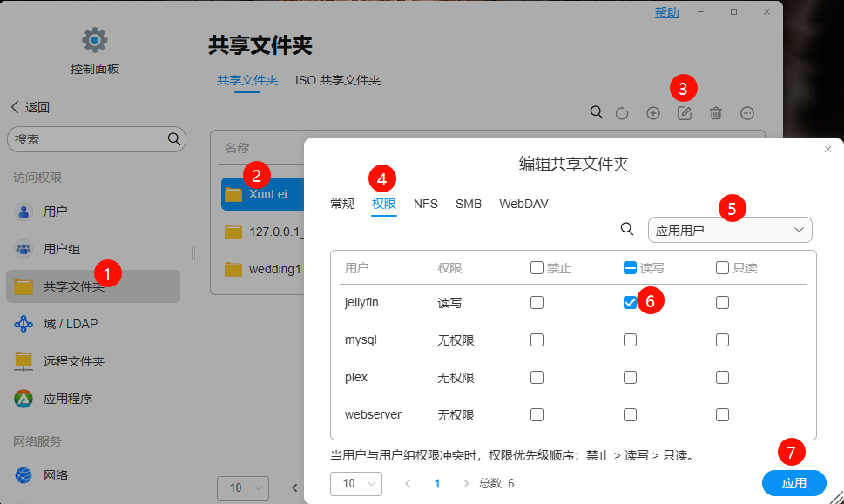This screenshot has height=504, width=844.
Task: Open the folder list page size dropdown
Action: pyautogui.click(x=243, y=487)
